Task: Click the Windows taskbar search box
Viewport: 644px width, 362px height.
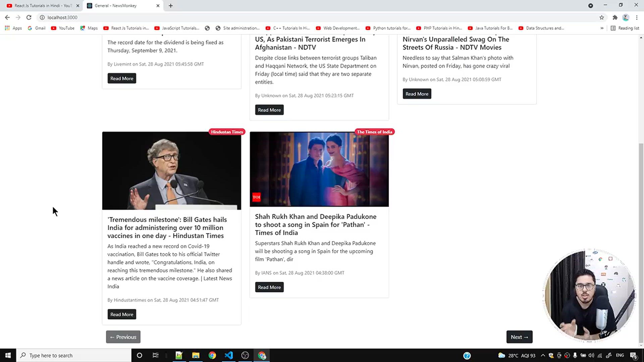Action: click(x=74, y=355)
